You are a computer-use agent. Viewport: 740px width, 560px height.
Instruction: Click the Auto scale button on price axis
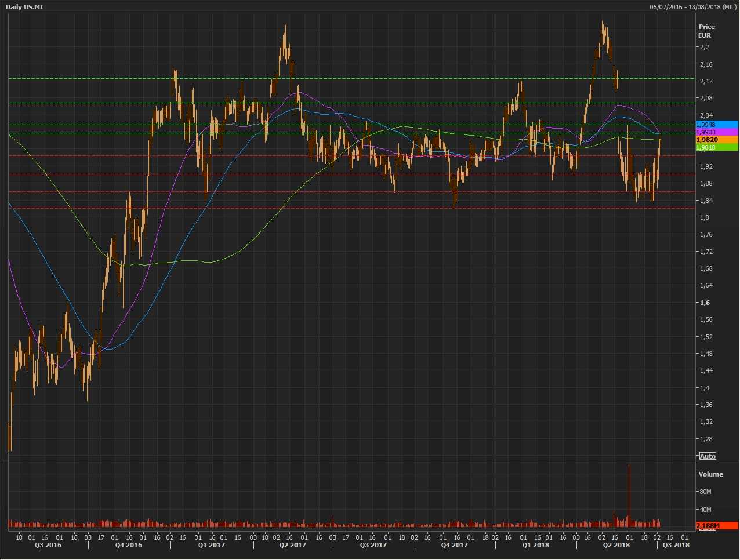[708, 456]
